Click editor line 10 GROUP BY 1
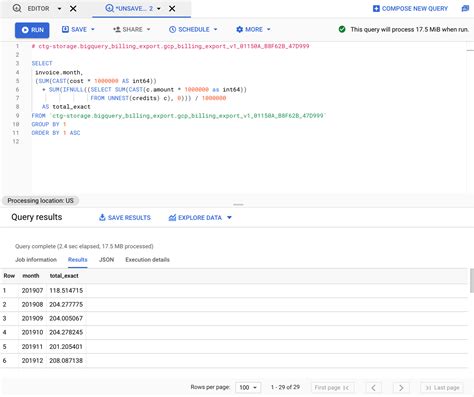The height and width of the screenshot is (397, 474). (49, 124)
